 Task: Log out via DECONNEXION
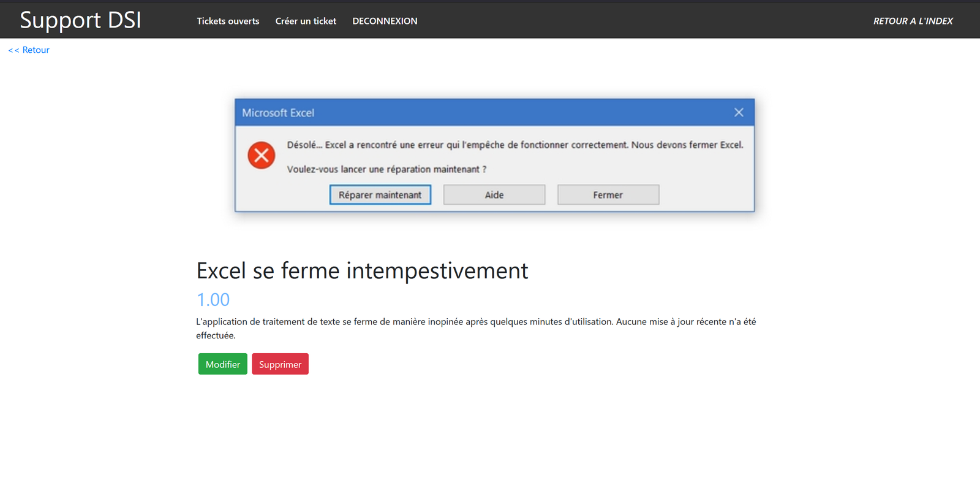click(x=385, y=21)
